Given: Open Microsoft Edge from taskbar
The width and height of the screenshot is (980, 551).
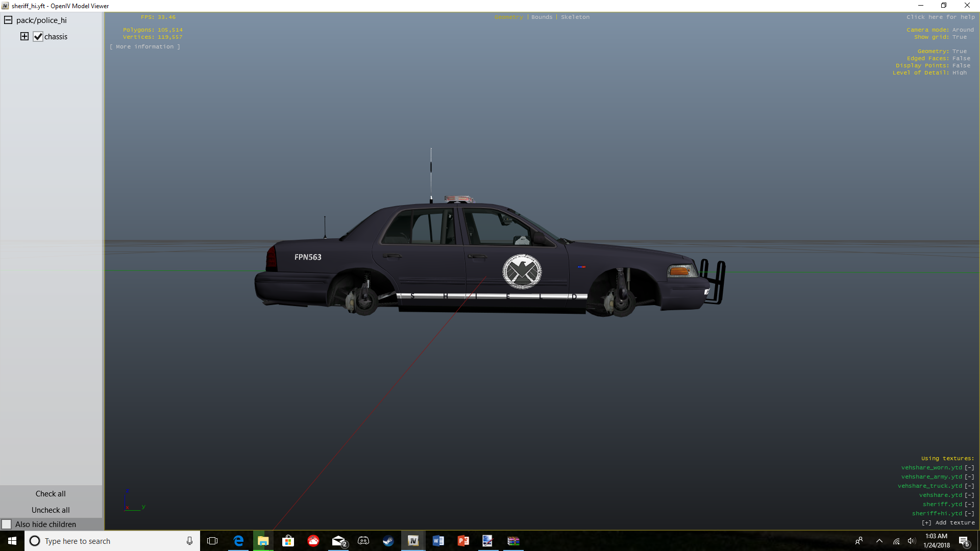Looking at the screenshot, I should 238,541.
